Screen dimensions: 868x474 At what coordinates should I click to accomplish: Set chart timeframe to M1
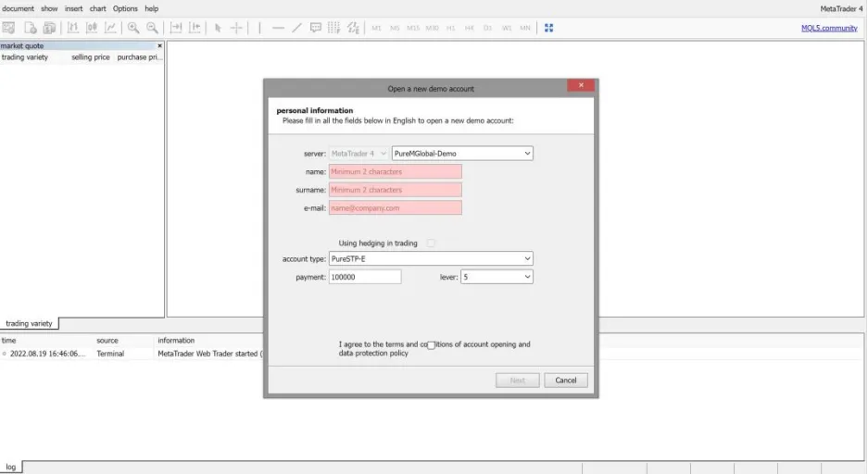tap(376, 28)
